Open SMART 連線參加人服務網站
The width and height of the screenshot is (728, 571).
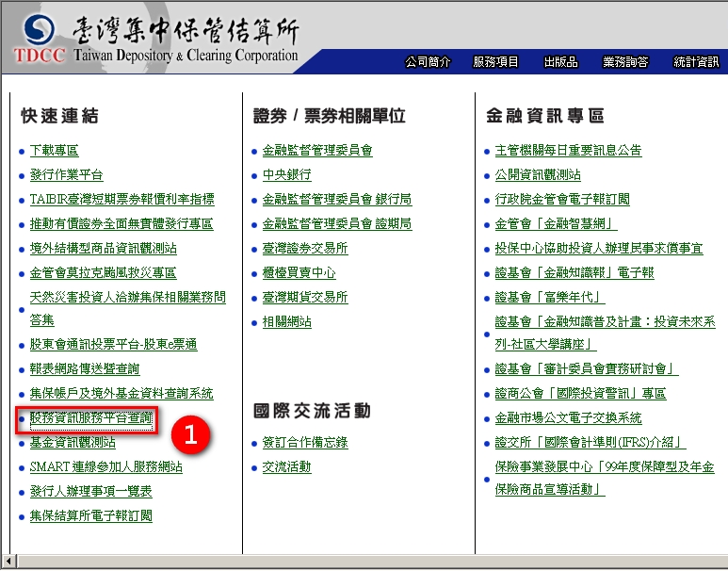click(x=106, y=467)
